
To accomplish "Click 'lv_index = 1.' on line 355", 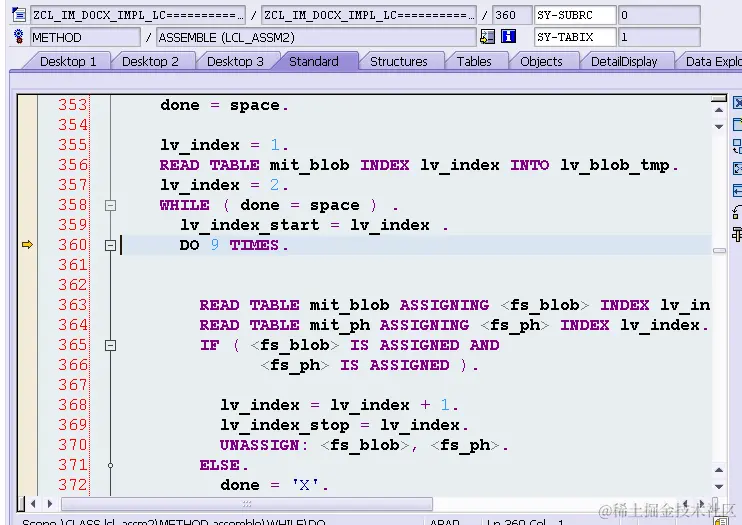I will [224, 145].
